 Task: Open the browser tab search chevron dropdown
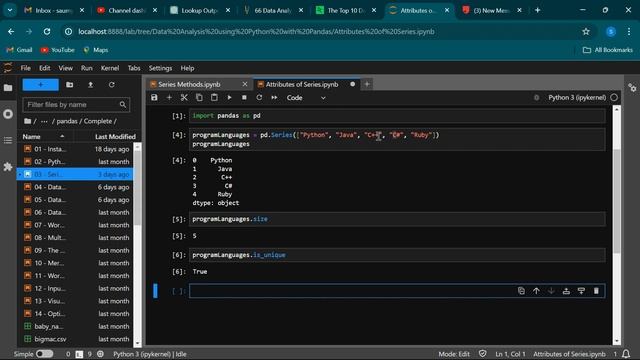point(10,10)
